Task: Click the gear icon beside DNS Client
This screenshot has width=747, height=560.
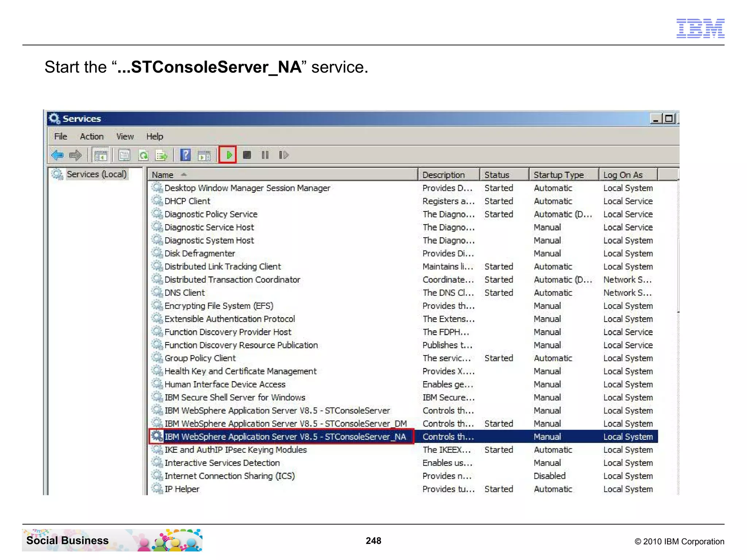Action: pos(157,292)
